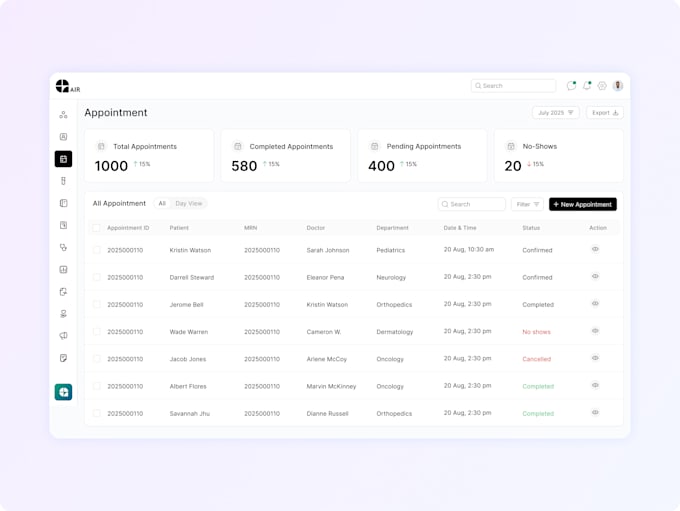Click the Date & Time column header

click(x=460, y=228)
